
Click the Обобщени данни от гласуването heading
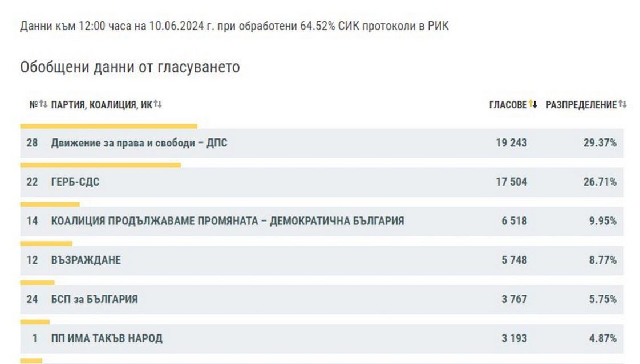coord(130,67)
